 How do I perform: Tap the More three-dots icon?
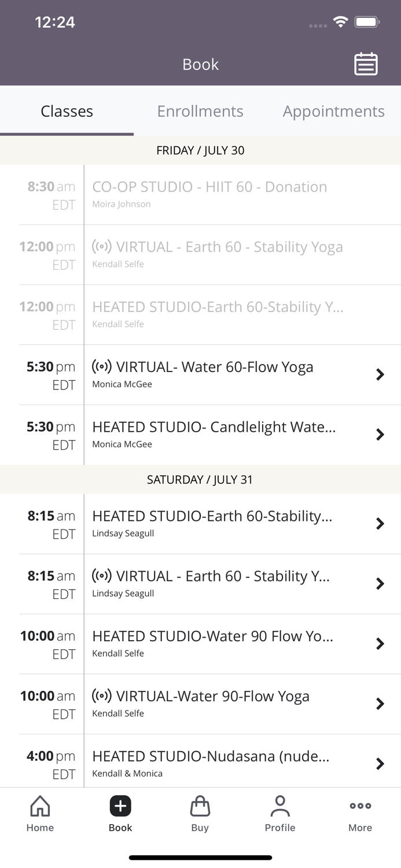(359, 805)
